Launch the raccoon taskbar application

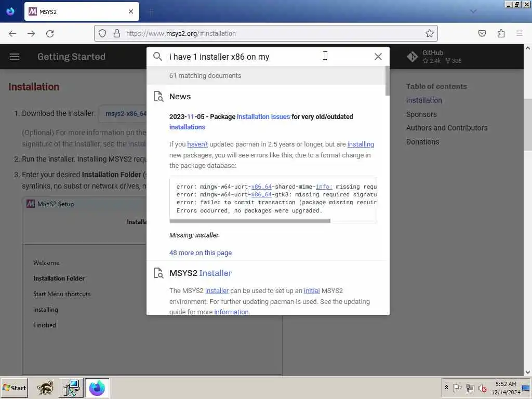tap(45, 388)
